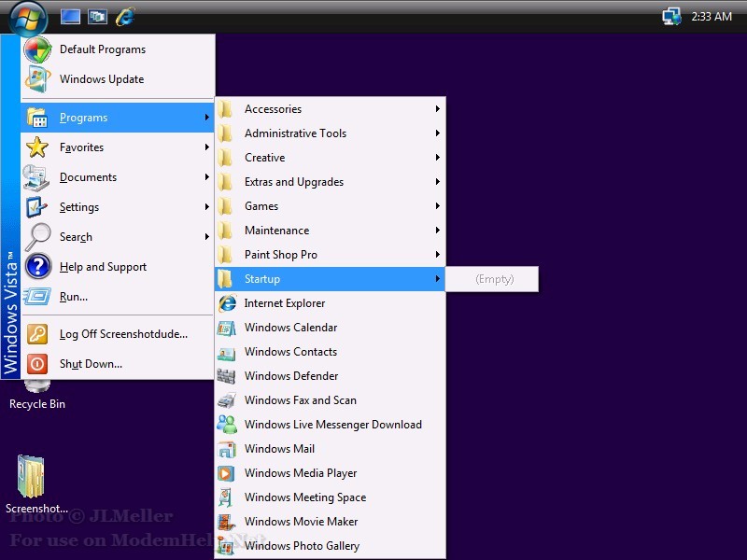Click Shut Down in the Start menu

[91, 364]
